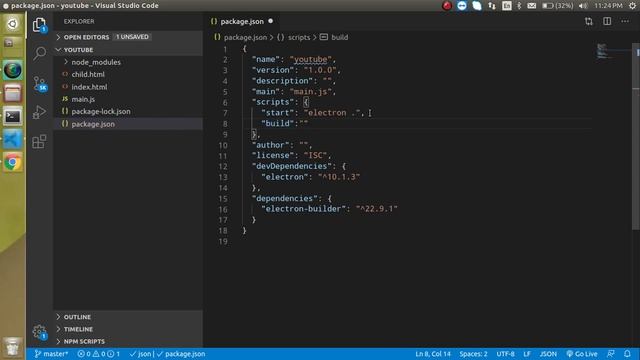The height and width of the screenshot is (360, 640).
Task: Open the notifications bell
Action: click(x=627, y=354)
